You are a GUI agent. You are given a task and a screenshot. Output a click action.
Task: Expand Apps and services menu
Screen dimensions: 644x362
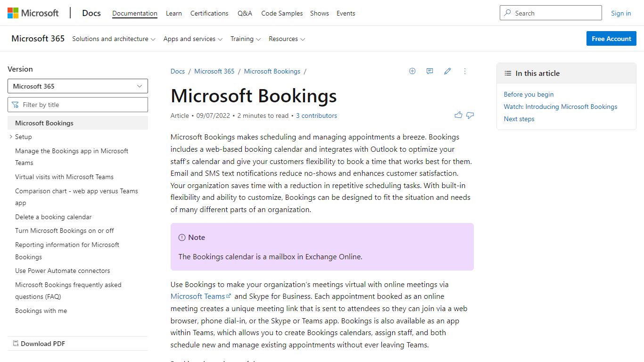coord(193,39)
